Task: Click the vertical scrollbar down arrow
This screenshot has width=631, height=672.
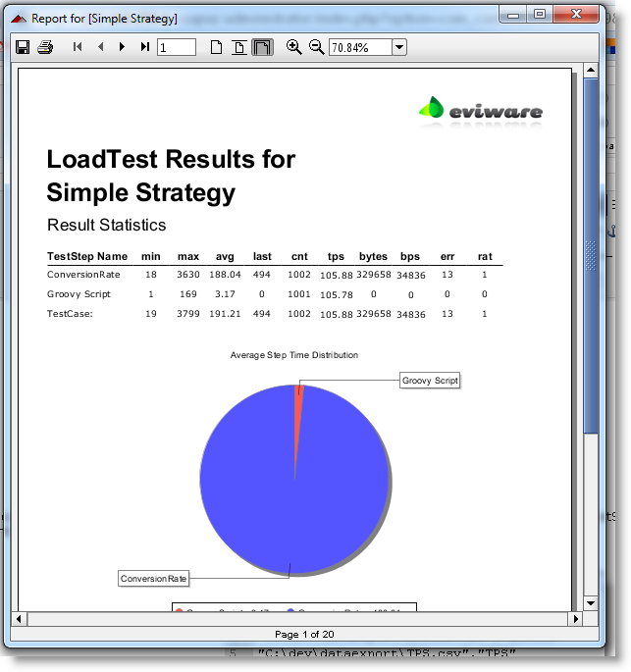Action: [591, 603]
